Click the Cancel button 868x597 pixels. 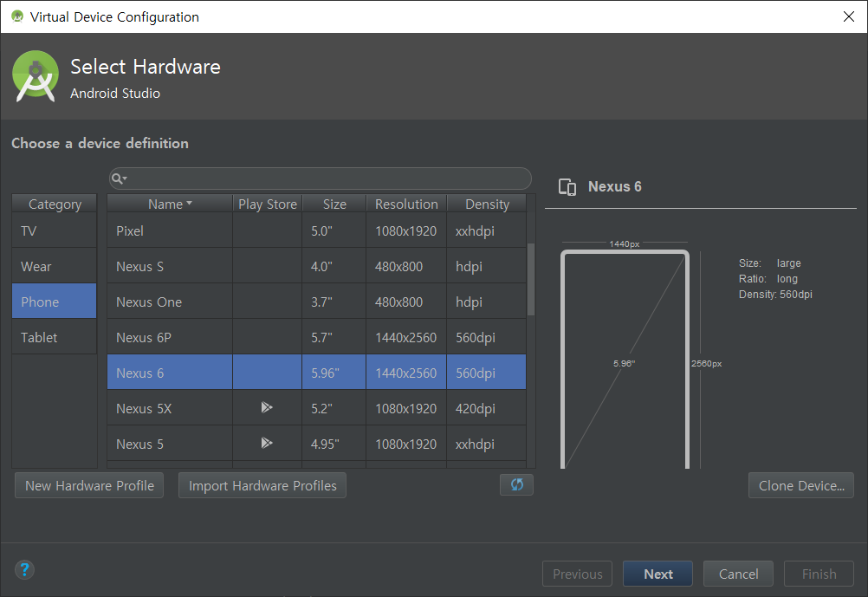[x=738, y=574]
